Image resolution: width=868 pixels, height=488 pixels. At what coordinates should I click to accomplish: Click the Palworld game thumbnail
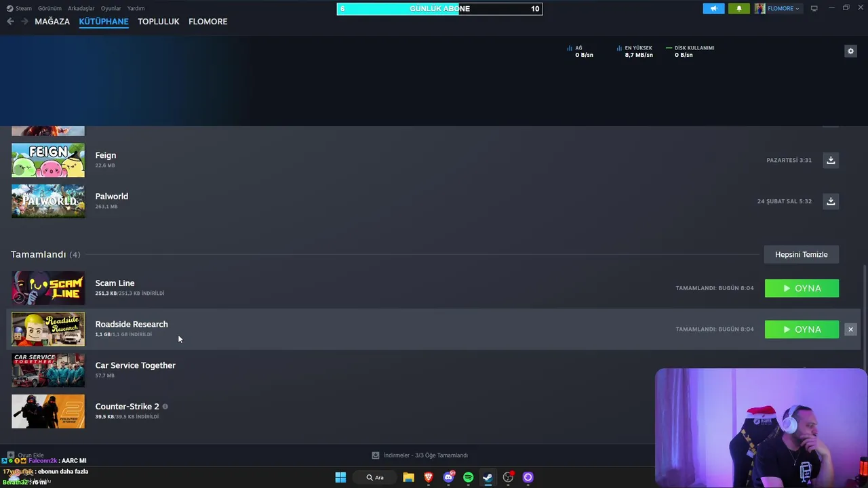pyautogui.click(x=48, y=201)
